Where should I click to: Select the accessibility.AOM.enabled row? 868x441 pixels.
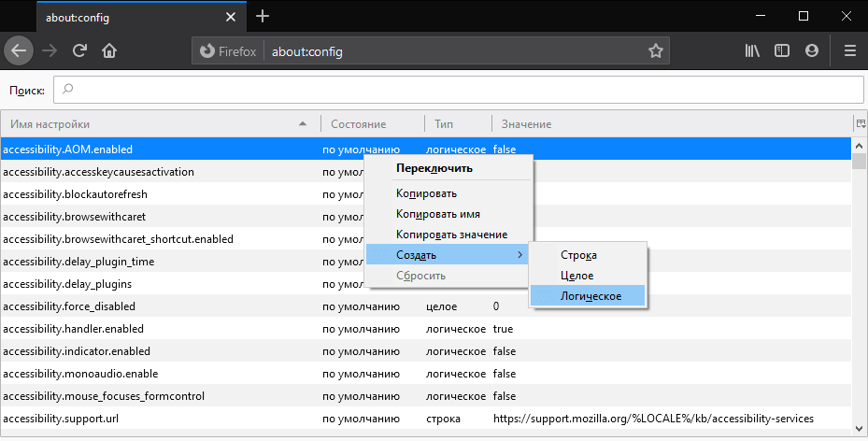(x=426, y=149)
